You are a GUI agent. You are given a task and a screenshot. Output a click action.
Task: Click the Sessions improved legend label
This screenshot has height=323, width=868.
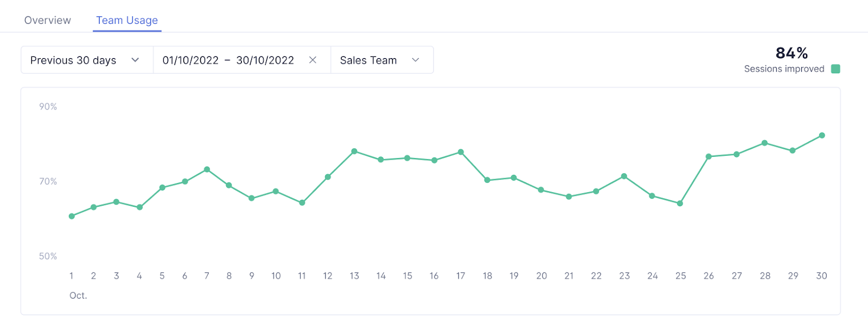click(x=784, y=69)
